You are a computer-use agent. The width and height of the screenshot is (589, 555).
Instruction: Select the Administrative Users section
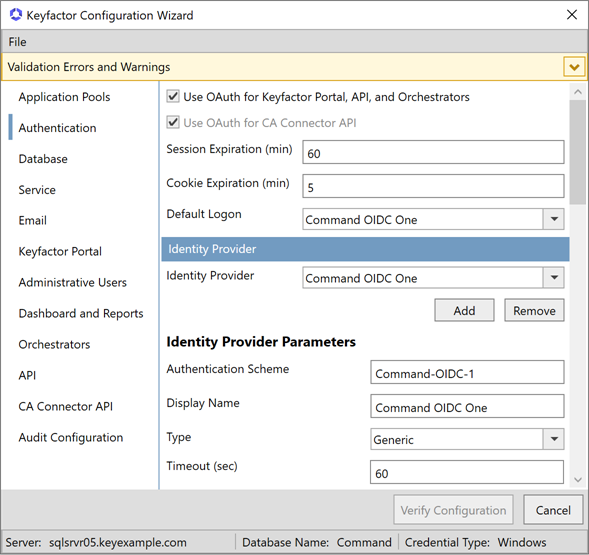pos(72,283)
